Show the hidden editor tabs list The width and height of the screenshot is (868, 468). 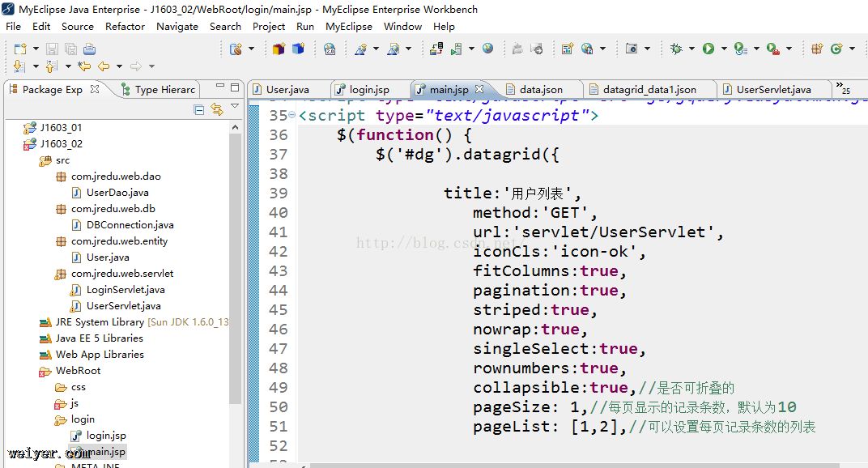(x=843, y=88)
